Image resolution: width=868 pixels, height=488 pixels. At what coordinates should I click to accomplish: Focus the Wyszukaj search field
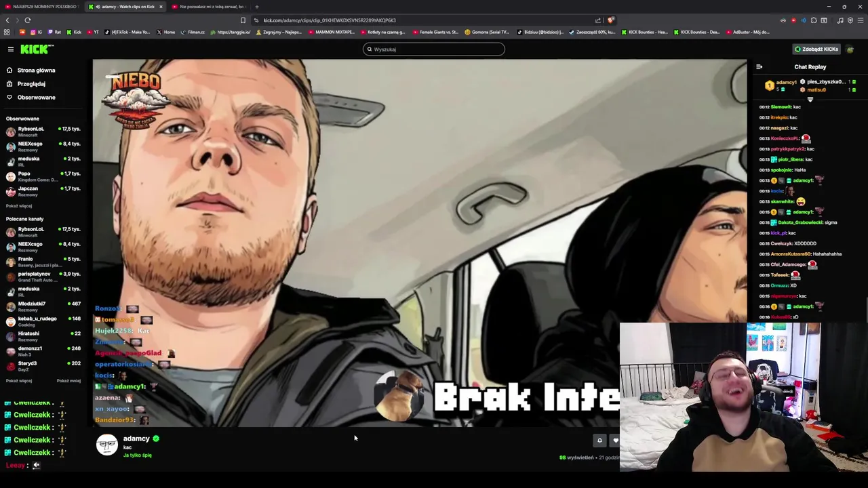(x=434, y=49)
